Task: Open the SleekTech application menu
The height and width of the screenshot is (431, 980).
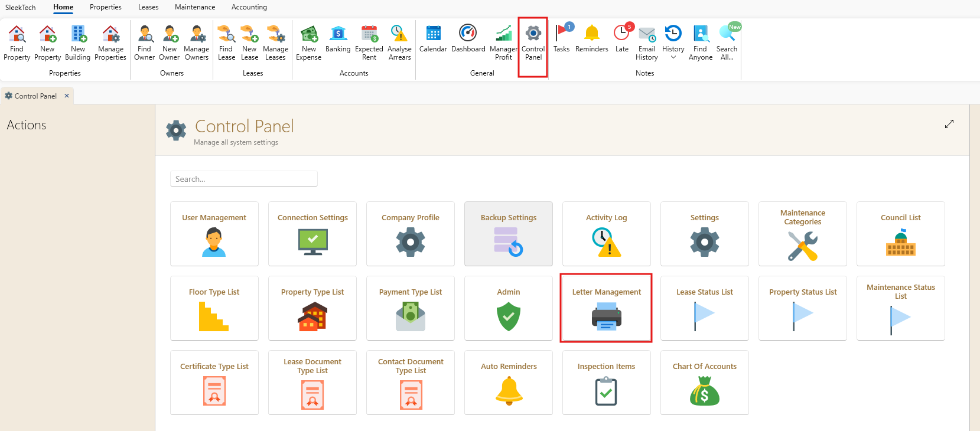Action: coord(21,8)
